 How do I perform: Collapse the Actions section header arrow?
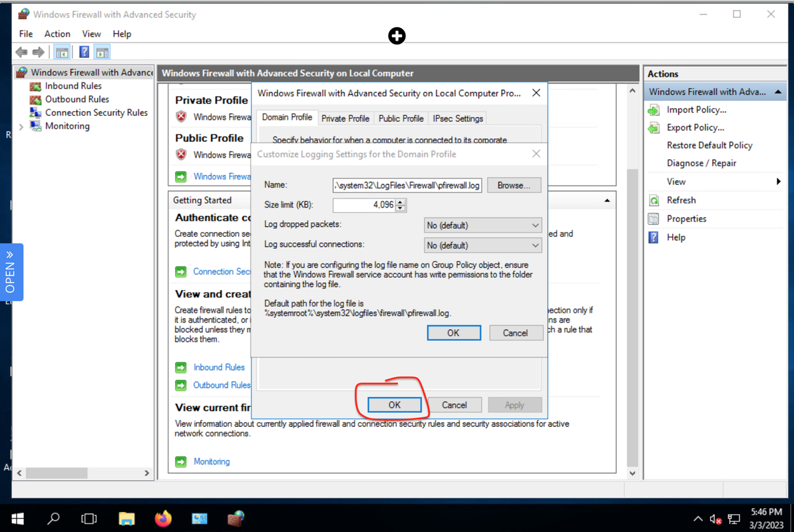[778, 92]
